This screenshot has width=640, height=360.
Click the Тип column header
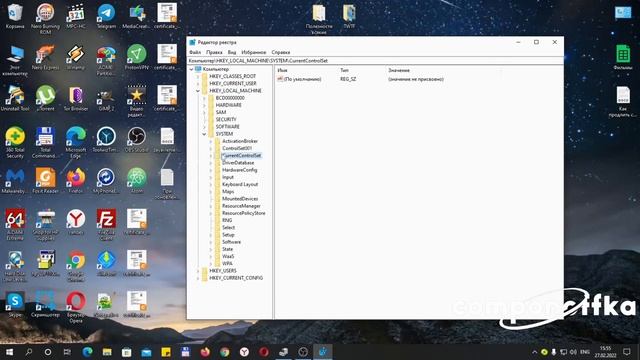click(344, 70)
